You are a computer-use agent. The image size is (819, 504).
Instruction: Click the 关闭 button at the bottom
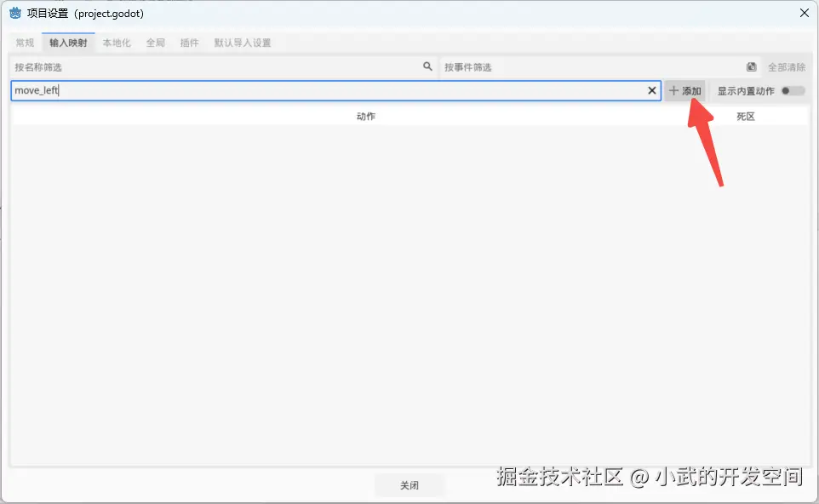point(409,484)
